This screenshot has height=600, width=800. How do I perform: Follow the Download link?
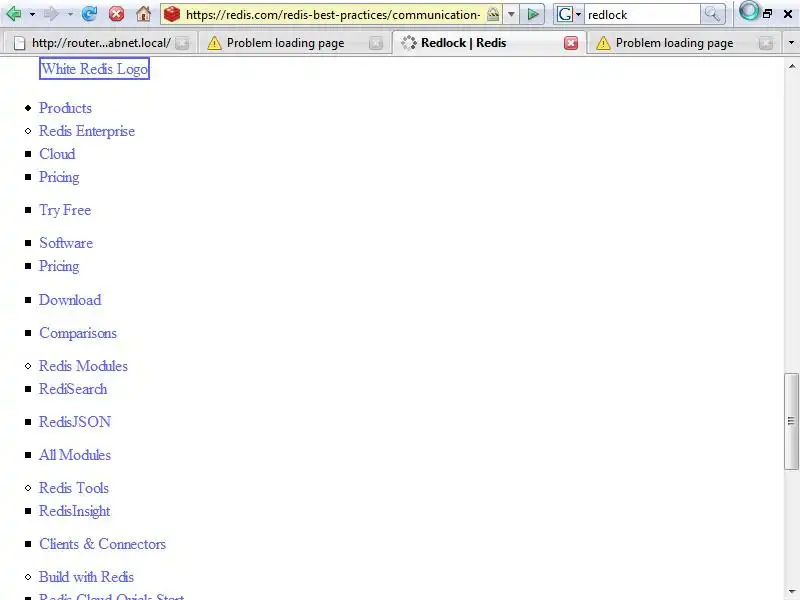70,300
